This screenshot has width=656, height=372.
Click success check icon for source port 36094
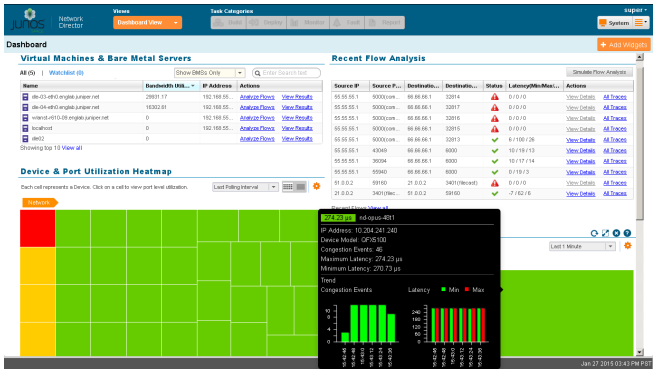click(495, 161)
